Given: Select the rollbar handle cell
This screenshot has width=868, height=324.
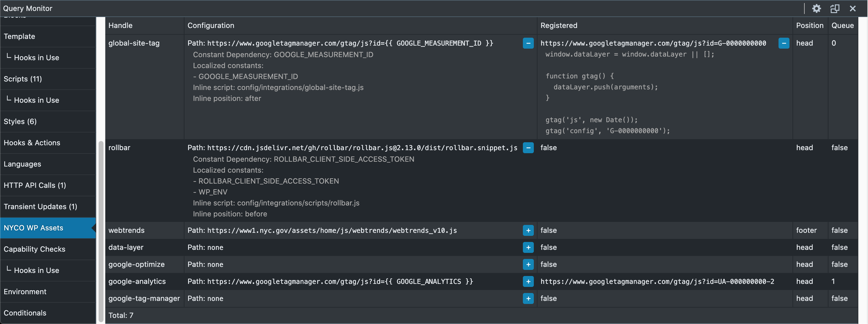Looking at the screenshot, I should point(145,180).
